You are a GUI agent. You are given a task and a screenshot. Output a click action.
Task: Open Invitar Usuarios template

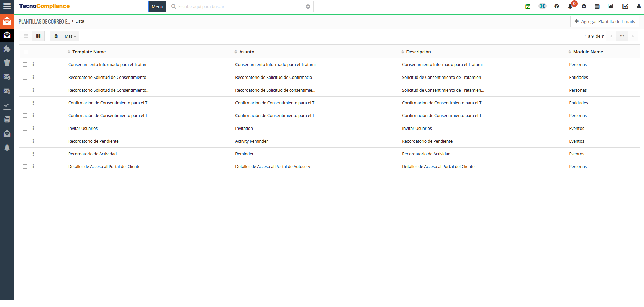click(83, 129)
